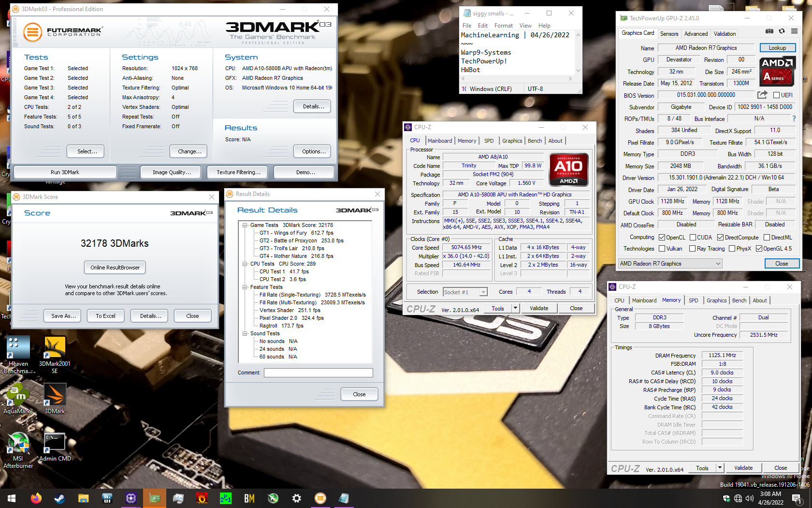This screenshot has height=508, width=812.
Task: Open the Socket #1 selection dropdown
Action: click(465, 292)
